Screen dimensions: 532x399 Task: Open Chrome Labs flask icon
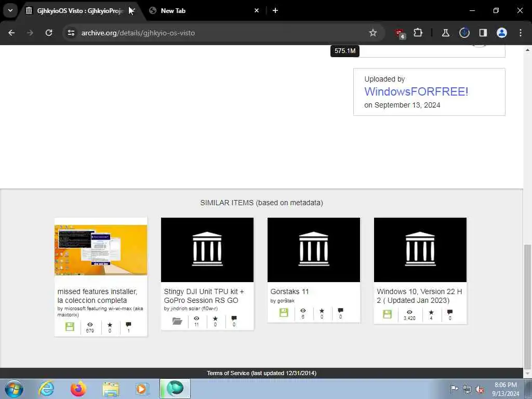click(x=445, y=33)
